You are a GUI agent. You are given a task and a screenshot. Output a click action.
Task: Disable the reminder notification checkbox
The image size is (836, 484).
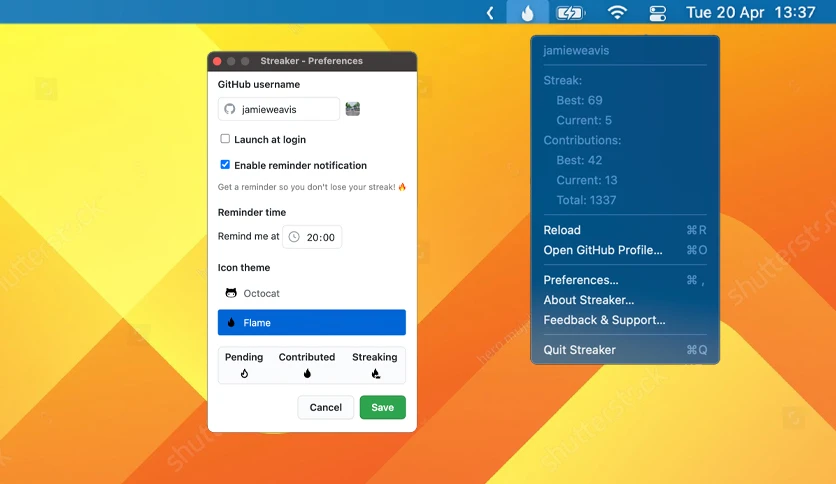click(225, 165)
